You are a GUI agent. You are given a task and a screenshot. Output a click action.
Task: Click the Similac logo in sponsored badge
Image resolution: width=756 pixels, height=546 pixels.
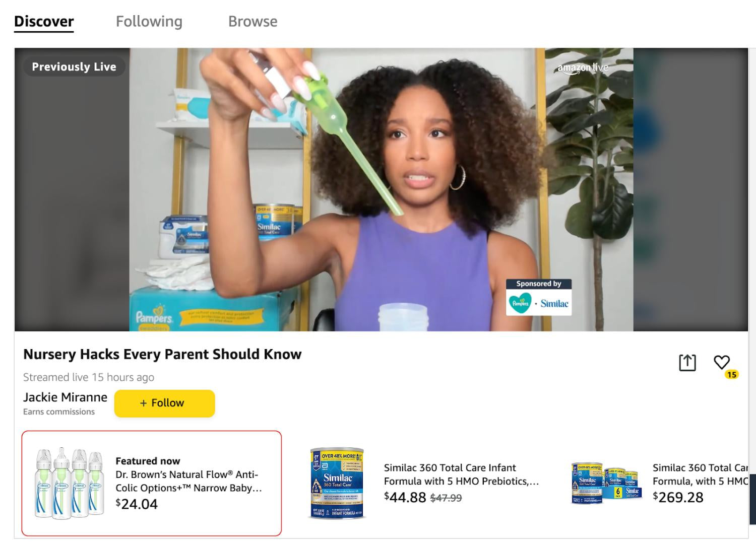(554, 303)
